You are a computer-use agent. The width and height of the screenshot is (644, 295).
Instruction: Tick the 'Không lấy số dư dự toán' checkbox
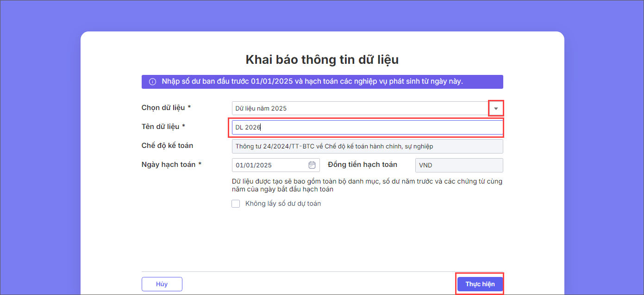[236, 203]
